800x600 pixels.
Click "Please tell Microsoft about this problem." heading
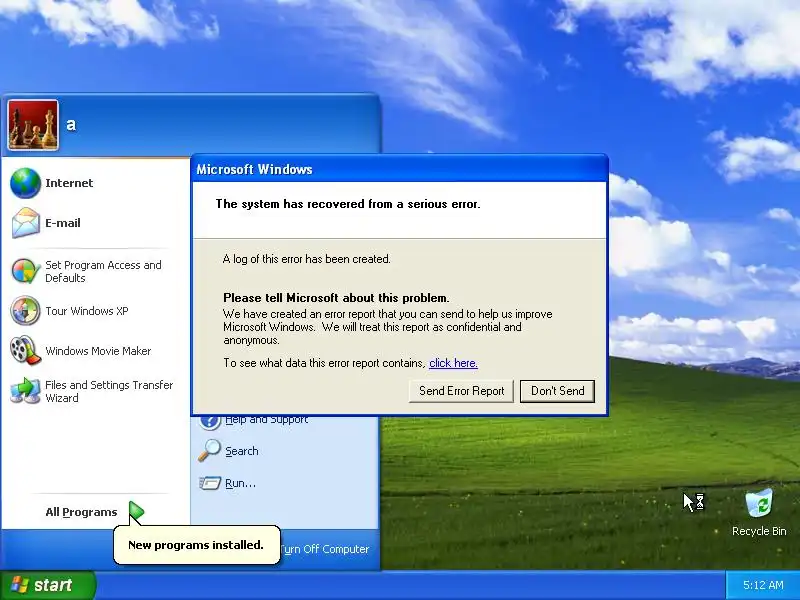tap(336, 297)
